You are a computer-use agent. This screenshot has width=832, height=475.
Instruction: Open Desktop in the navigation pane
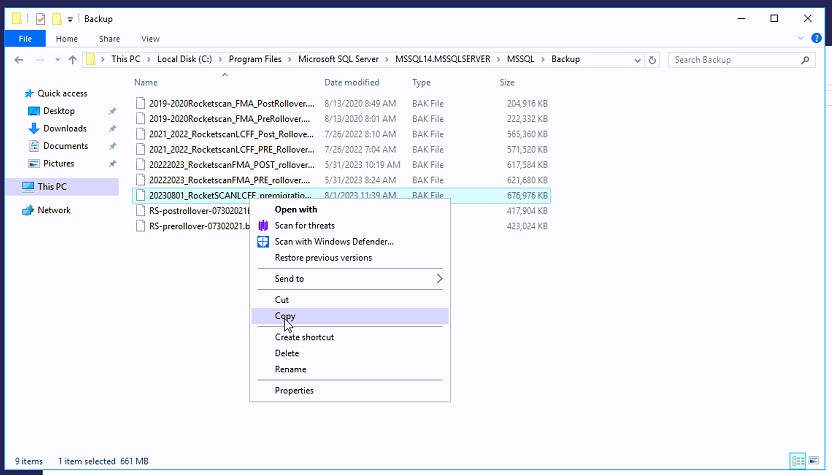point(58,111)
